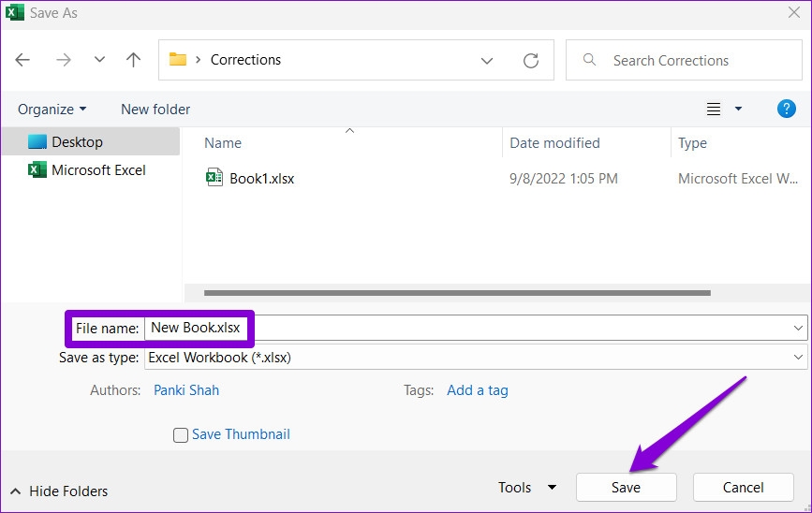Click the Cancel button
This screenshot has height=513, width=812.
(743, 487)
